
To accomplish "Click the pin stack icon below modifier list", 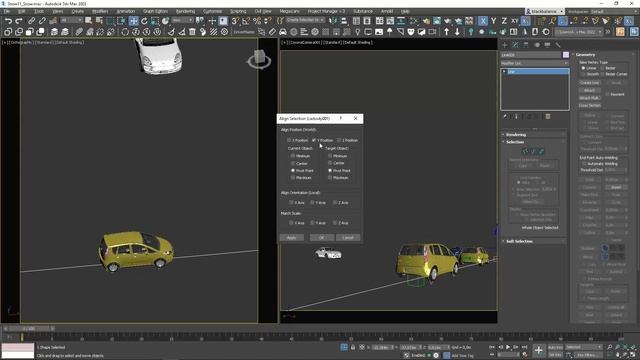I will point(506,117).
